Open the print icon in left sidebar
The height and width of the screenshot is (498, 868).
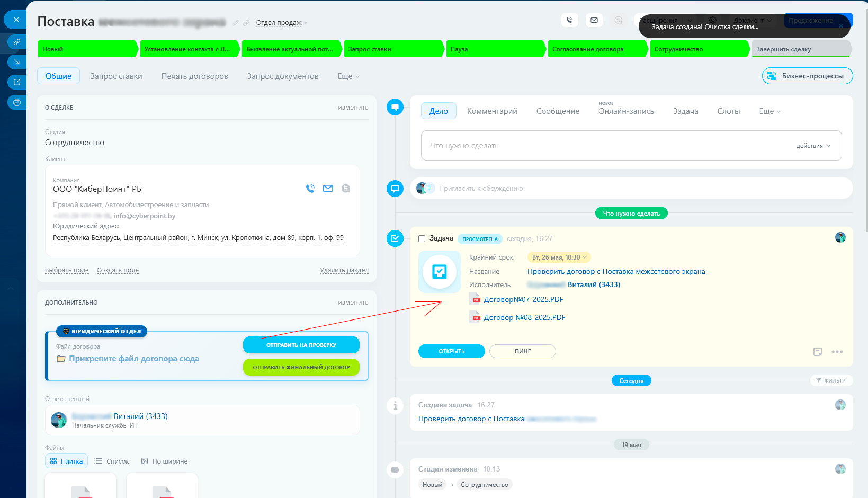tap(17, 102)
